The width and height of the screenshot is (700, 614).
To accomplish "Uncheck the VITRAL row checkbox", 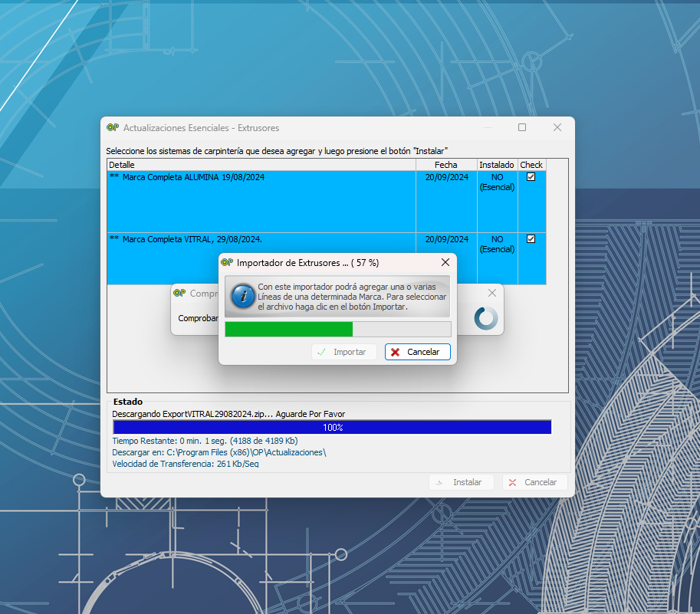I will pos(531,239).
